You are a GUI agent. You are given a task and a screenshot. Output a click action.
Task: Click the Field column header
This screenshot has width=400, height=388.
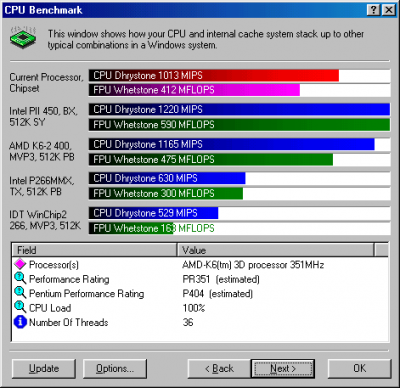coord(94,250)
